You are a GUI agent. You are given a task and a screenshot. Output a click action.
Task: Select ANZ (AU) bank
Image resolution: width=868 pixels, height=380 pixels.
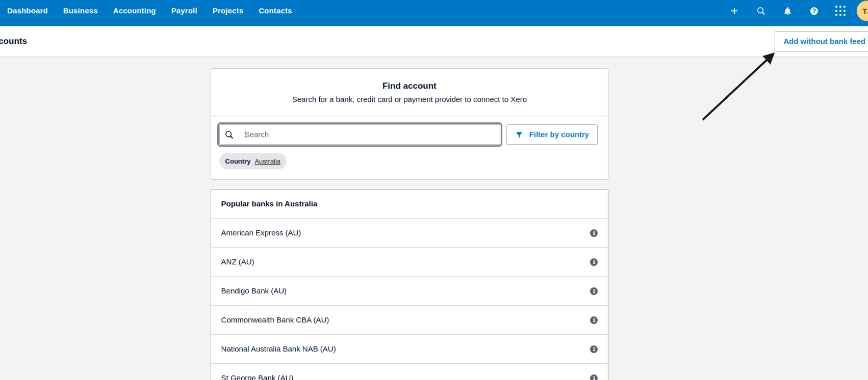point(410,262)
